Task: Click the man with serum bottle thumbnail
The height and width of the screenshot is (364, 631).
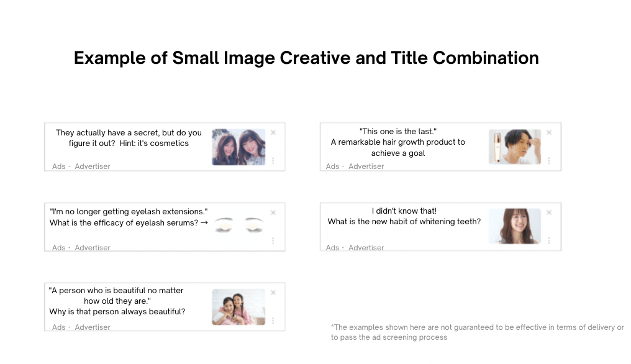Action: (x=515, y=147)
